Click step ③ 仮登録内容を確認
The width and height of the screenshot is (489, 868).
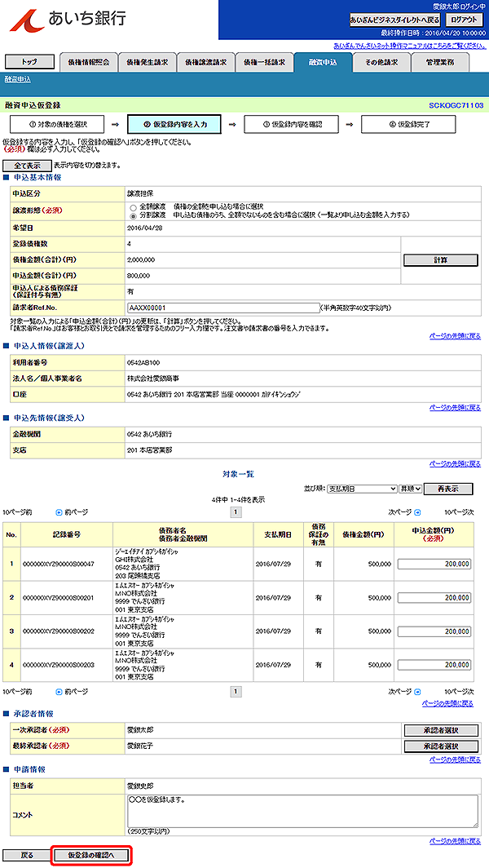click(x=292, y=125)
